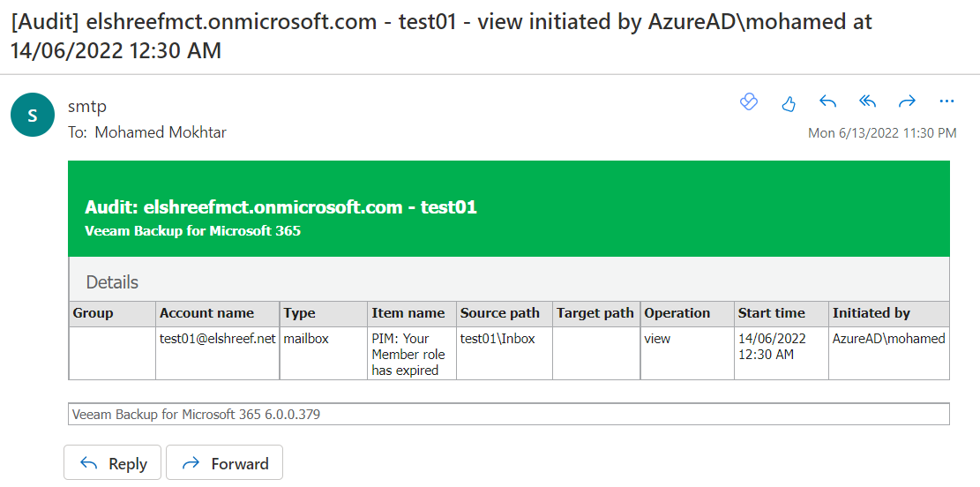Click the Start time column header
980x487 pixels.
click(x=772, y=313)
